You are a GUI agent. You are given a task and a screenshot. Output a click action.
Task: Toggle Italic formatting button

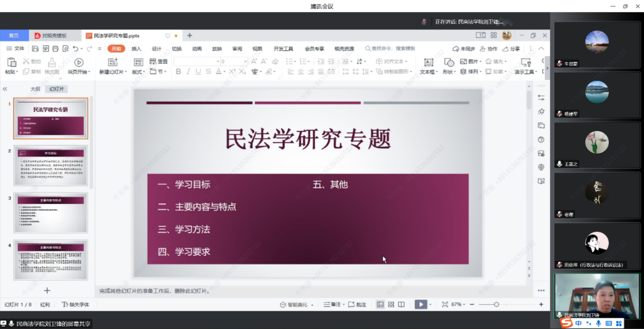point(188,72)
